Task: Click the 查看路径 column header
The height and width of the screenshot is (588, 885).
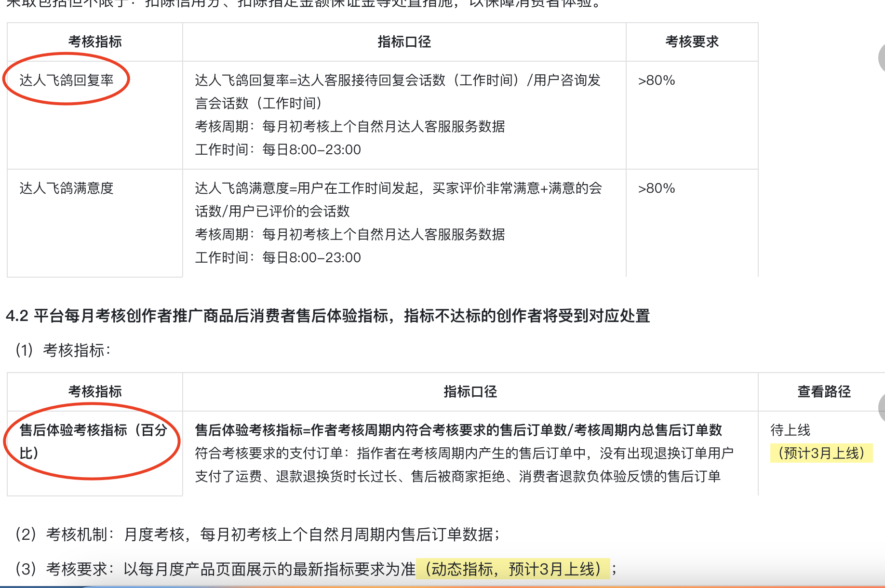Action: (x=824, y=392)
